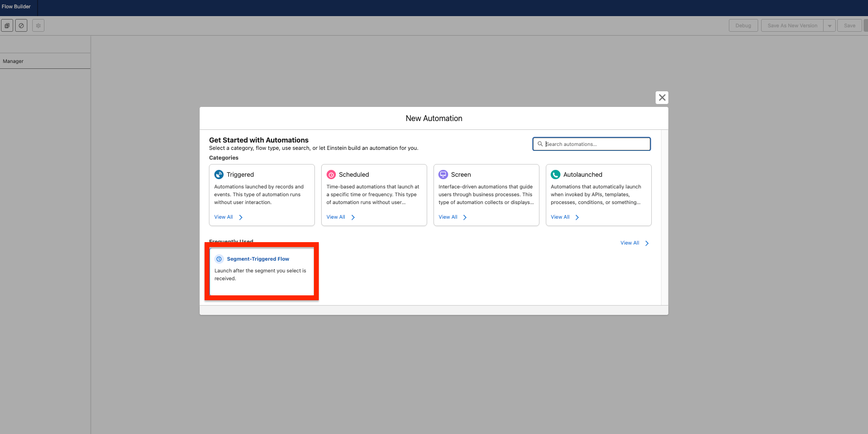This screenshot has width=868, height=434.
Task: Click the green Autolaunched phone icon
Action: click(556, 175)
